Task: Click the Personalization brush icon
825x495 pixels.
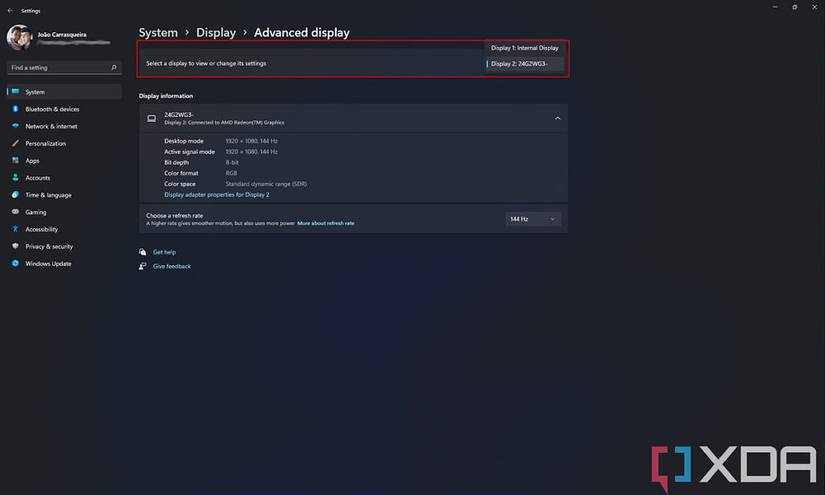Action: click(15, 143)
